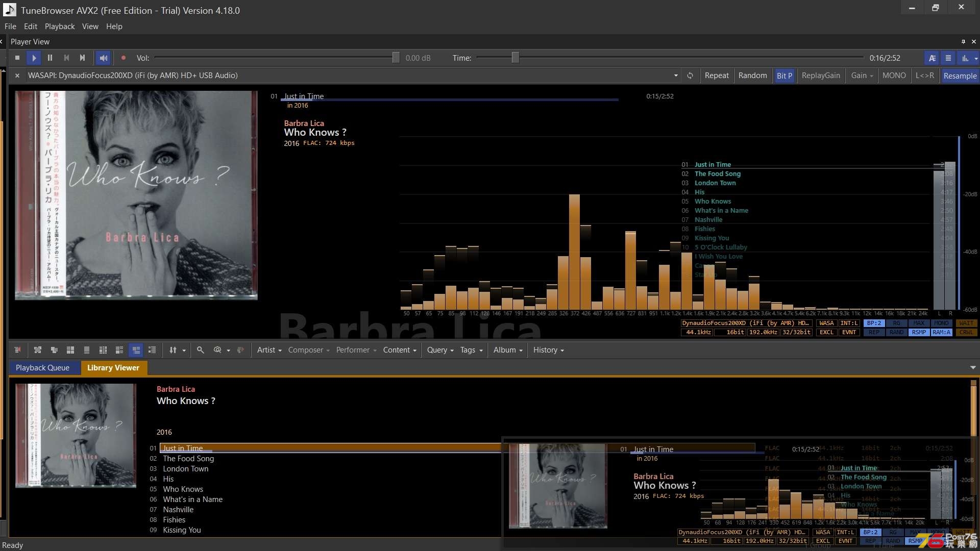The height and width of the screenshot is (551, 980).
Task: Toggle MONO output
Action: pyautogui.click(x=894, y=76)
